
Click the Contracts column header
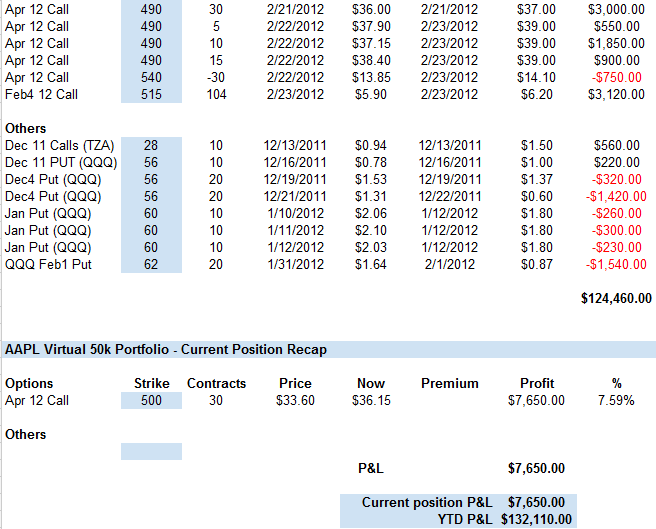click(x=217, y=383)
